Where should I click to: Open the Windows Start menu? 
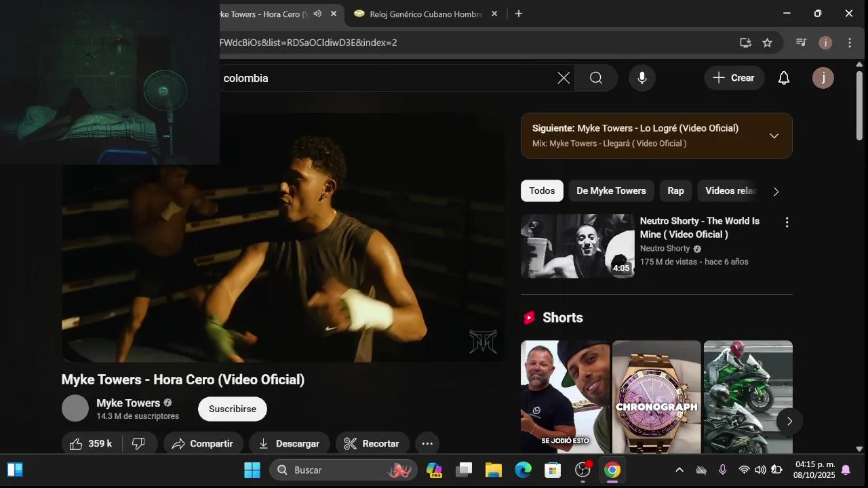252,470
